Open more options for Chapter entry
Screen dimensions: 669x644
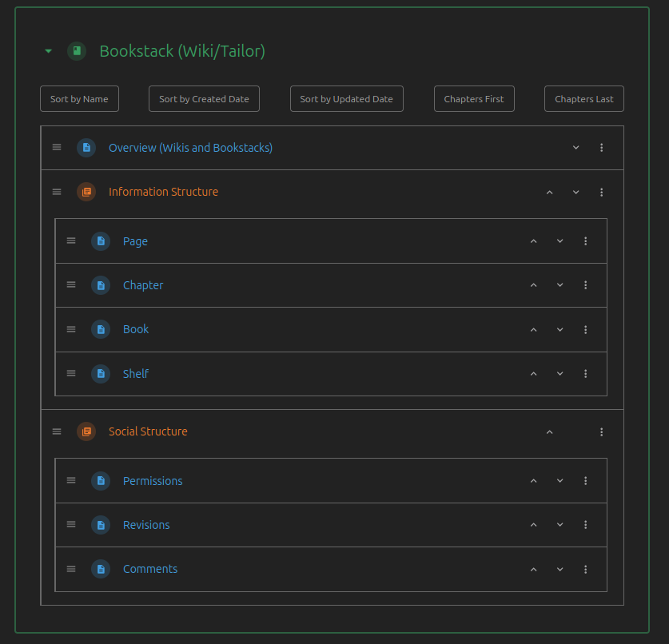click(585, 285)
